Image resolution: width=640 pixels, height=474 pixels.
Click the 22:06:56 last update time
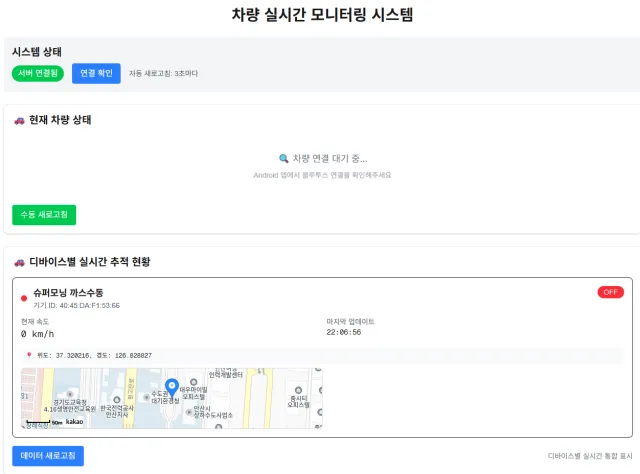click(x=344, y=332)
